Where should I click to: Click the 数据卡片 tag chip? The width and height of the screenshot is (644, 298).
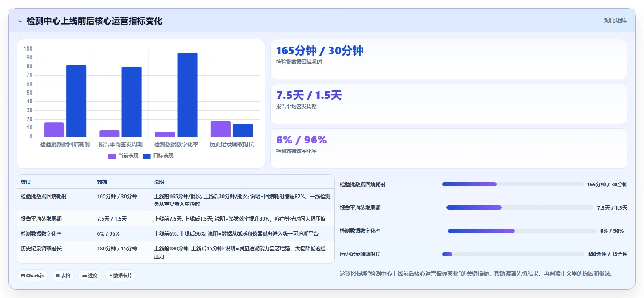(x=121, y=276)
